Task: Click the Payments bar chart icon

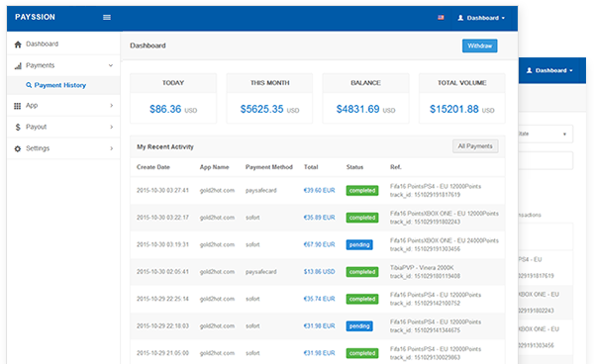Action: click(18, 66)
